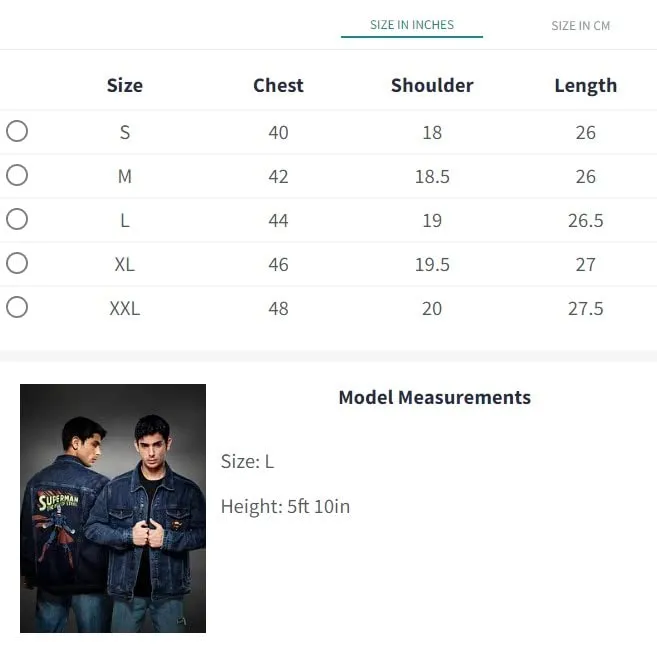Click the Shoulder column header
Image resolution: width=657 pixels, height=660 pixels.
(x=432, y=85)
